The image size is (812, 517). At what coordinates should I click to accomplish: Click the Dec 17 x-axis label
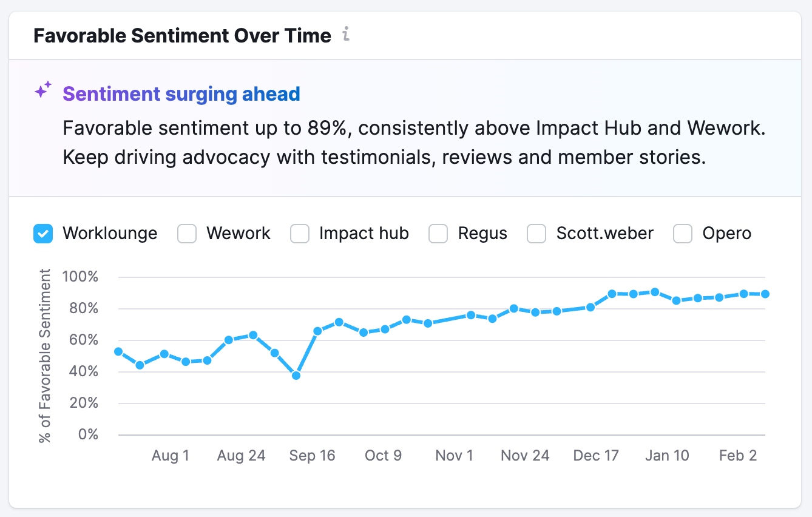tap(596, 456)
